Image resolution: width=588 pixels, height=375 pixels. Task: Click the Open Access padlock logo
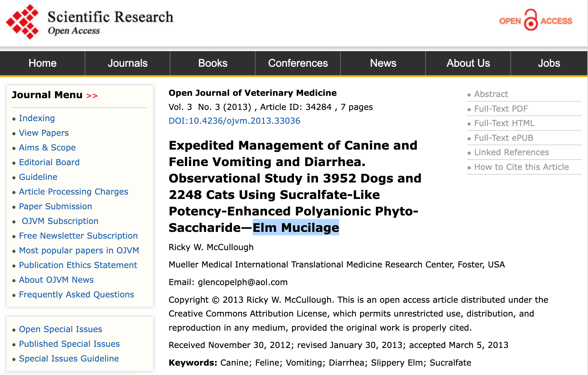[x=531, y=21]
